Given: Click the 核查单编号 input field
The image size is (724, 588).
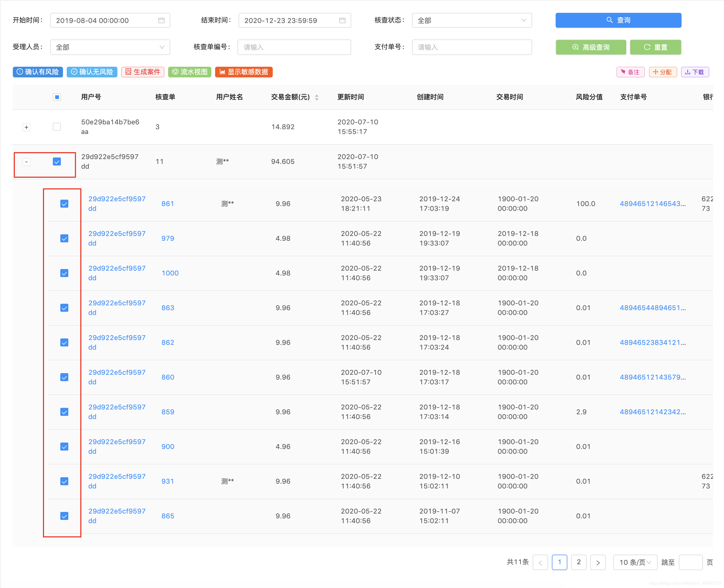Looking at the screenshot, I should pos(294,47).
